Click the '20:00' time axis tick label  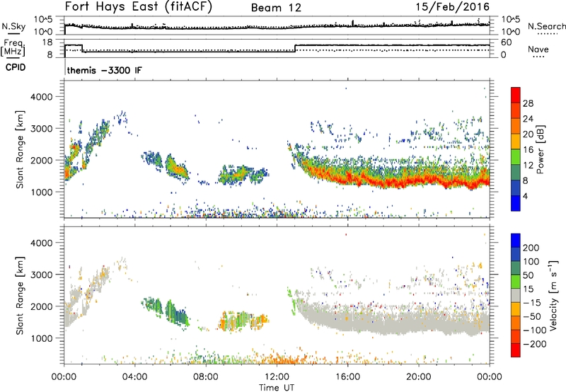pyautogui.click(x=419, y=377)
